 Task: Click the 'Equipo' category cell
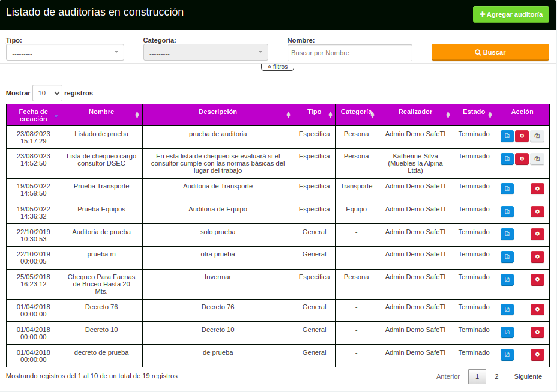[x=357, y=213]
